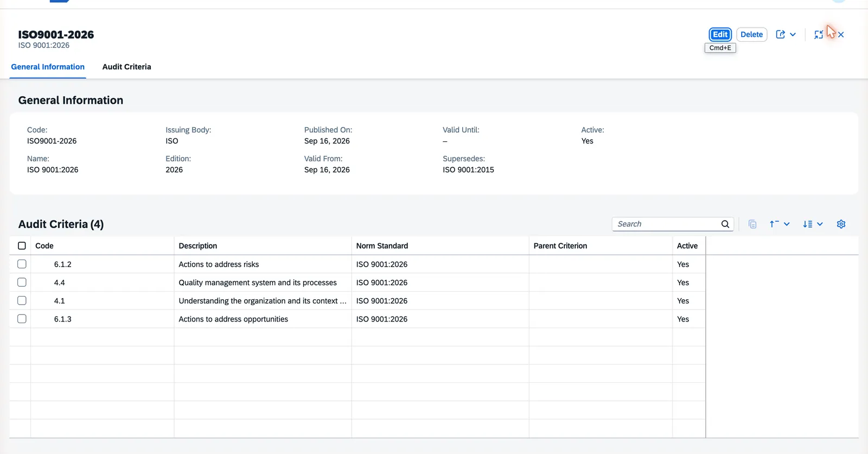
Task: Click Active 'Yes' in row 6.1.2
Action: coord(683,264)
